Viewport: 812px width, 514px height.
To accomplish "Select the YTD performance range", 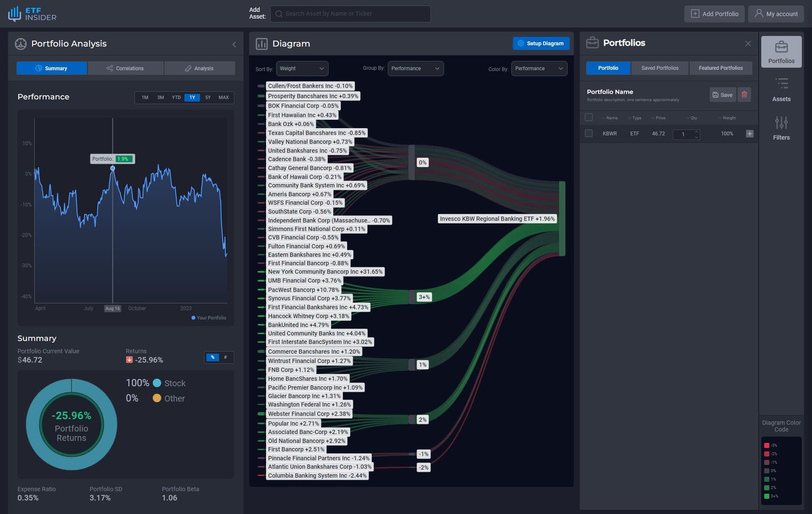I will pyautogui.click(x=176, y=98).
